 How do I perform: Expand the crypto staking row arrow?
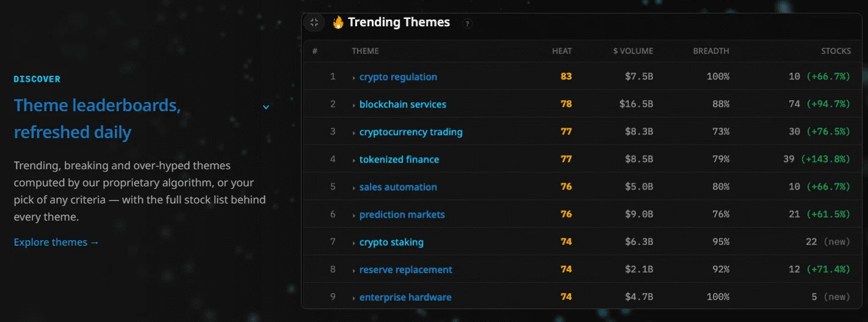pyautogui.click(x=354, y=243)
